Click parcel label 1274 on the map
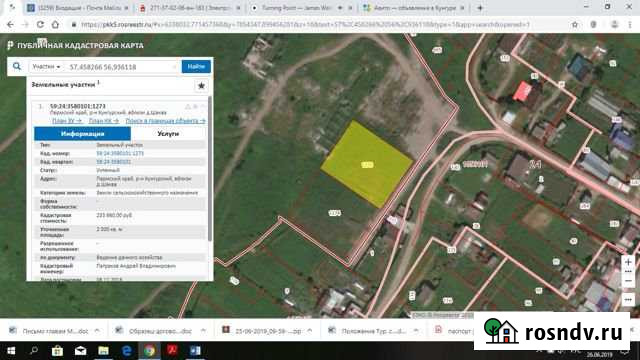The image size is (640, 360). click(x=334, y=213)
